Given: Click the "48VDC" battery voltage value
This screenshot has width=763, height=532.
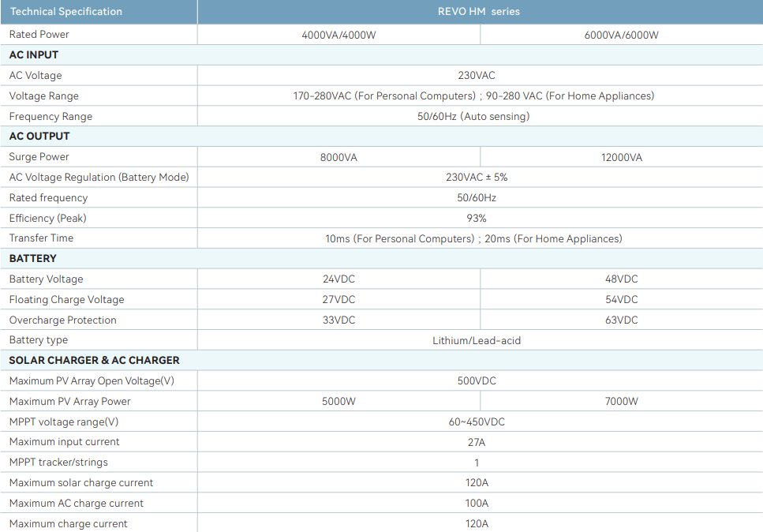Looking at the screenshot, I should tap(622, 279).
